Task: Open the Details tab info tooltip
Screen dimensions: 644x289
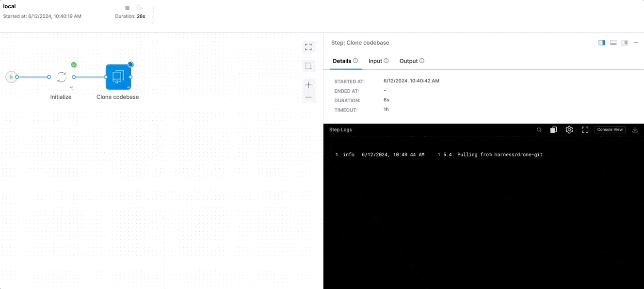Action: 356,60
